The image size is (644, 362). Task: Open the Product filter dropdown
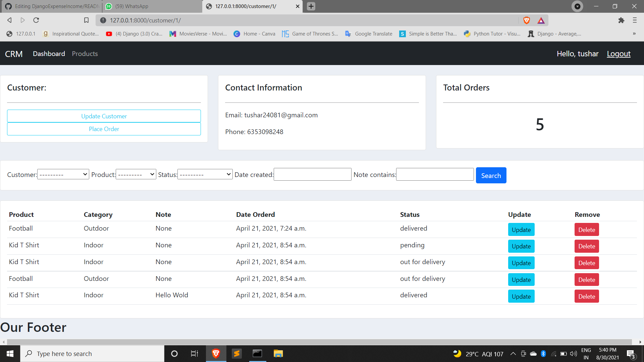point(136,174)
